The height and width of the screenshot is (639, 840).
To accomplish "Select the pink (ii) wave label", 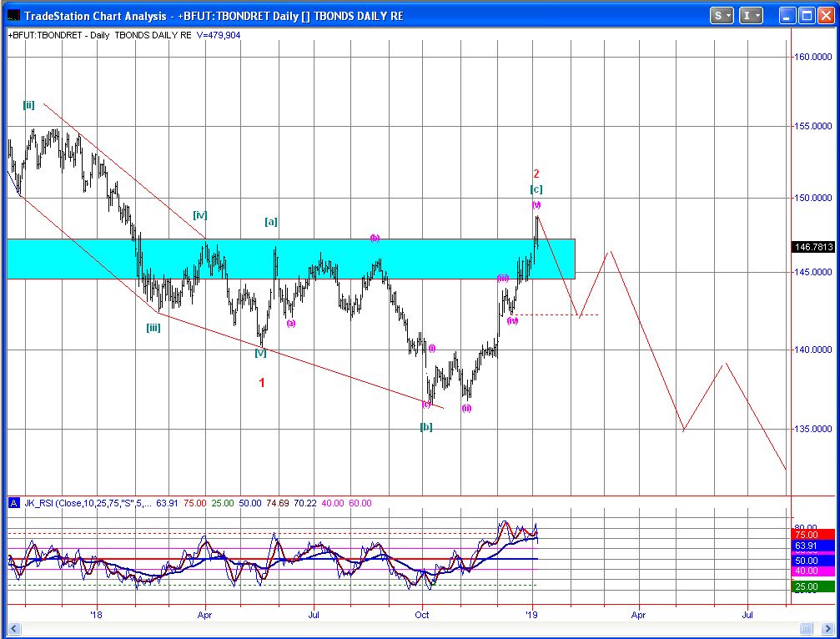I will point(466,408).
